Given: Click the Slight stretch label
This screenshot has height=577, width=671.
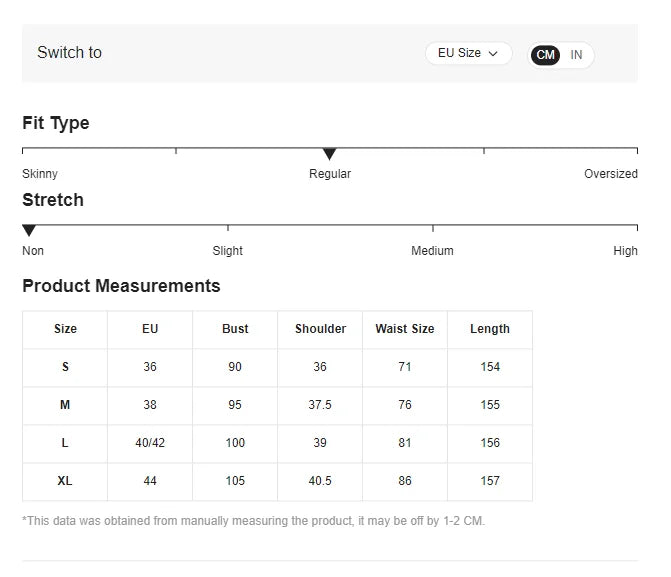Looking at the screenshot, I should click(x=227, y=251).
